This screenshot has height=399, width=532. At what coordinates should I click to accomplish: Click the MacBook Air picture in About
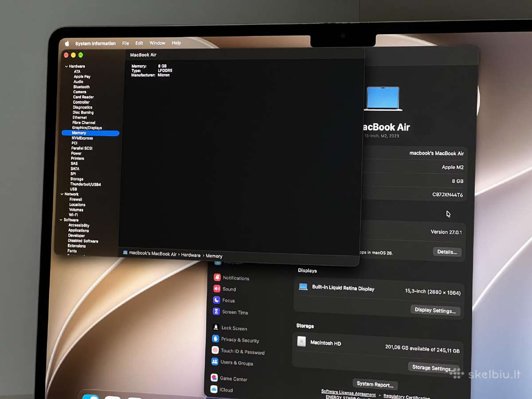(383, 98)
